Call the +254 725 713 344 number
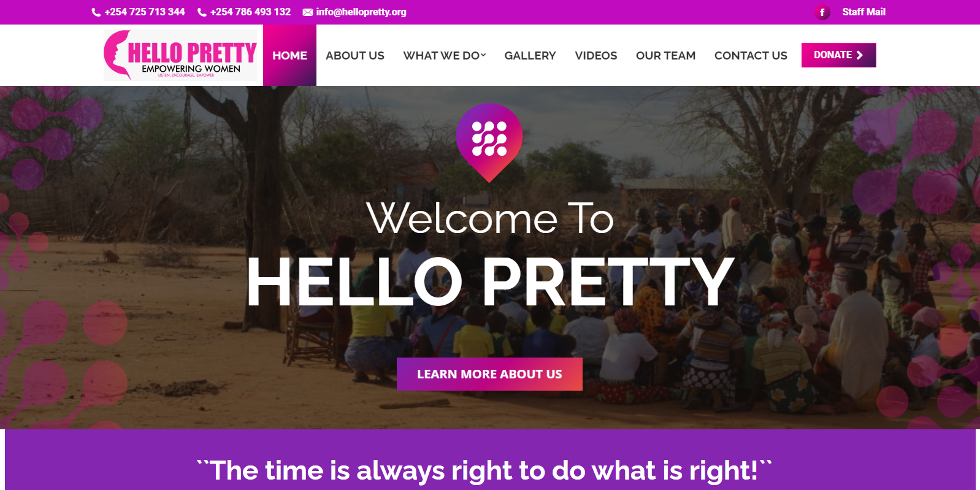This screenshot has width=980, height=490. [145, 12]
